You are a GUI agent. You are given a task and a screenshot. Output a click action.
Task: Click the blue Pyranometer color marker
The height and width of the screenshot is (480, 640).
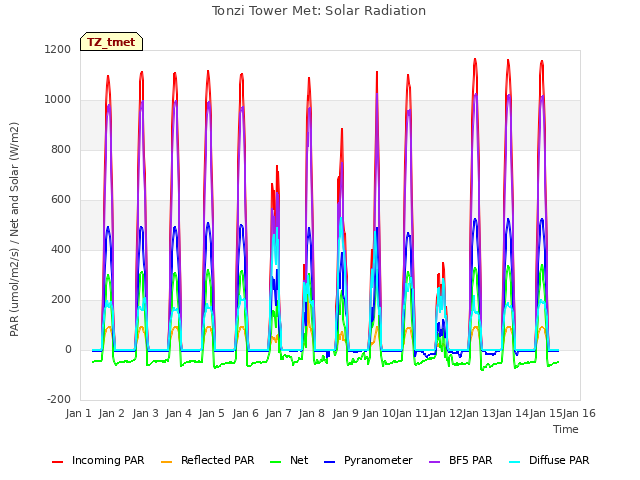point(329,462)
